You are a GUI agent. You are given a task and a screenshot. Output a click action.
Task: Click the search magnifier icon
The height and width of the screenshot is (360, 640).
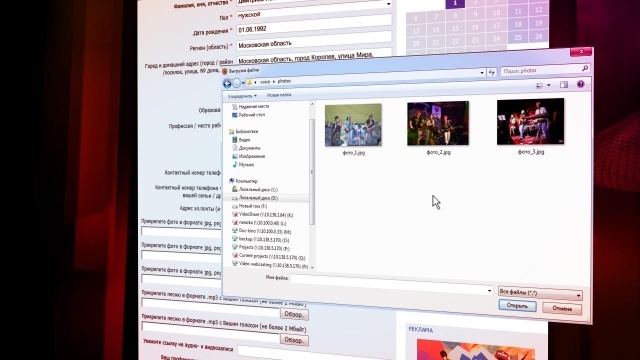pos(585,68)
